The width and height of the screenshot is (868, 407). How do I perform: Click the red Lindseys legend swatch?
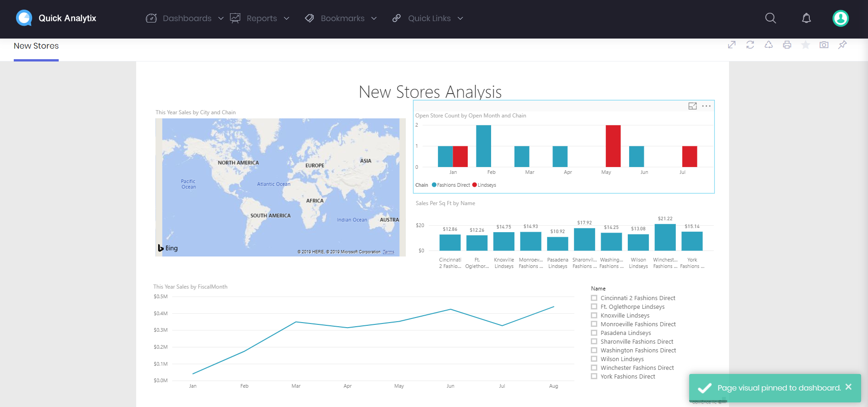475,185
